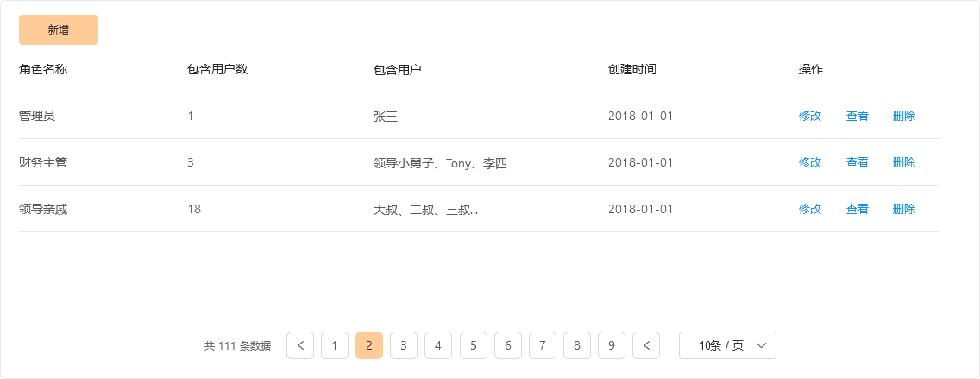Click 查看 for the 领导亲戚 row
980x379 pixels.
pyautogui.click(x=857, y=209)
